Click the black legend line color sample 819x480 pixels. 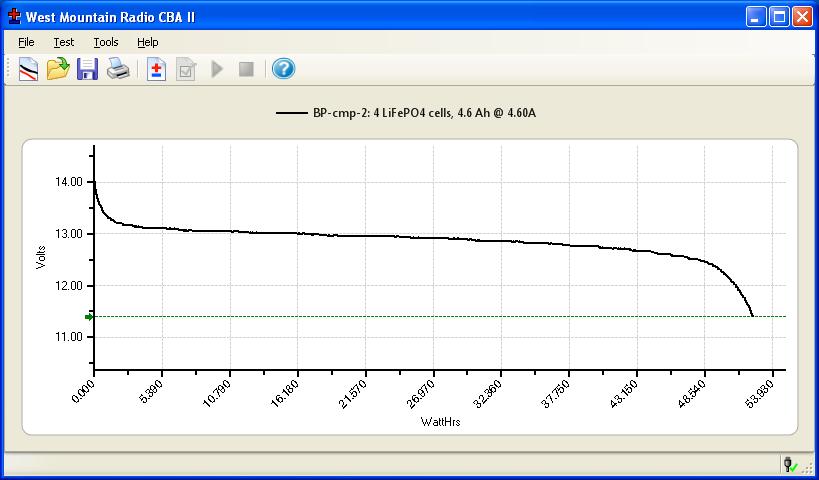click(x=289, y=113)
